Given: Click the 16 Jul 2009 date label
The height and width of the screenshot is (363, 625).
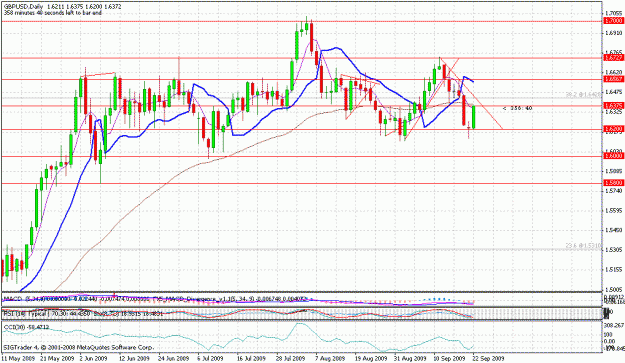Looking at the screenshot, I should (251, 358).
